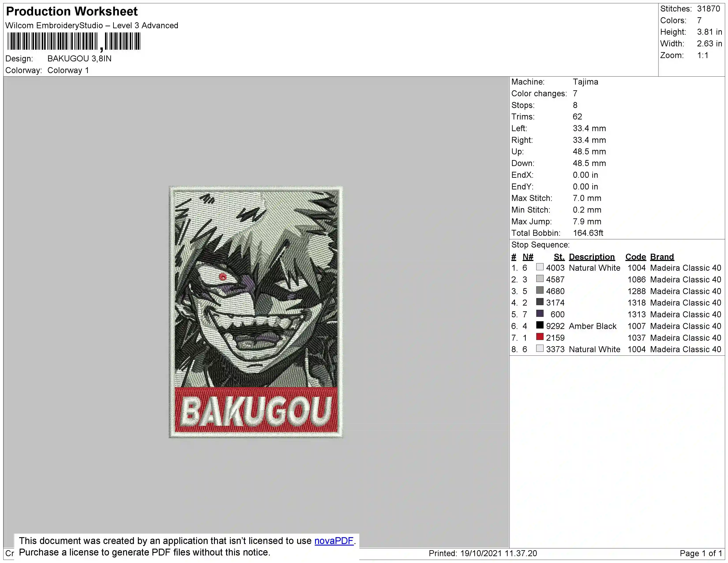The width and height of the screenshot is (728, 563).
Task: Open the novaPDF hyperlink
Action: [x=334, y=541]
